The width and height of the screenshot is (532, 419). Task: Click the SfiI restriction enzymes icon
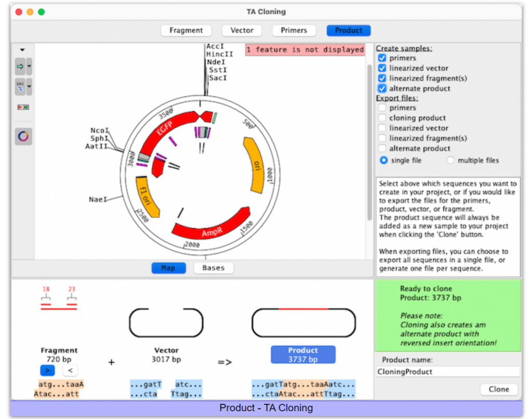point(20,87)
